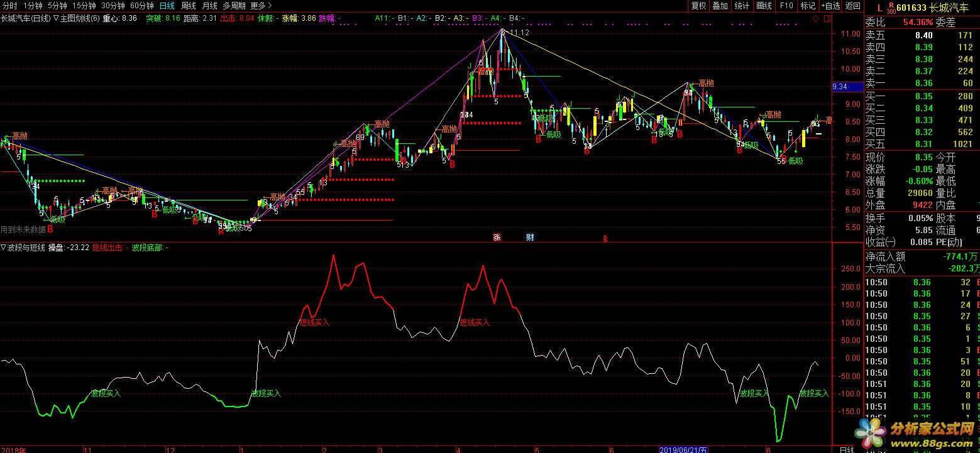980x453 pixels.
Task: Click the blue 财 finance marker
Action: click(x=530, y=237)
